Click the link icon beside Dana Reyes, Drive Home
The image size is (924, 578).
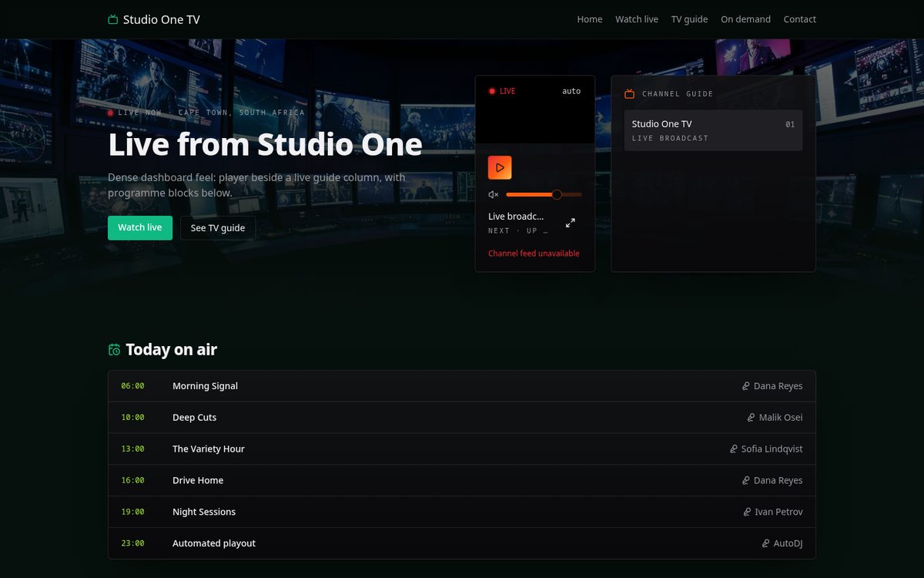(746, 481)
